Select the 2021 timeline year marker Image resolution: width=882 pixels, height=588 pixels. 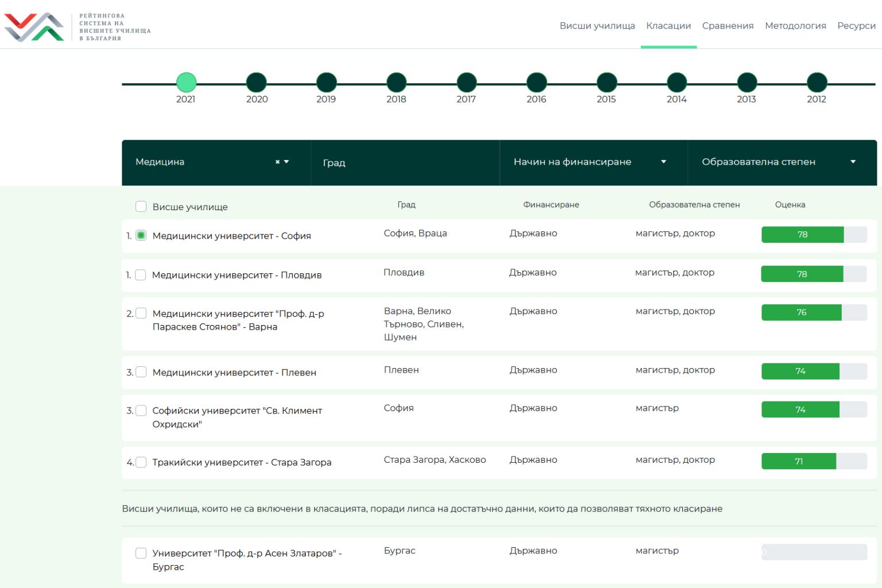[x=186, y=83]
